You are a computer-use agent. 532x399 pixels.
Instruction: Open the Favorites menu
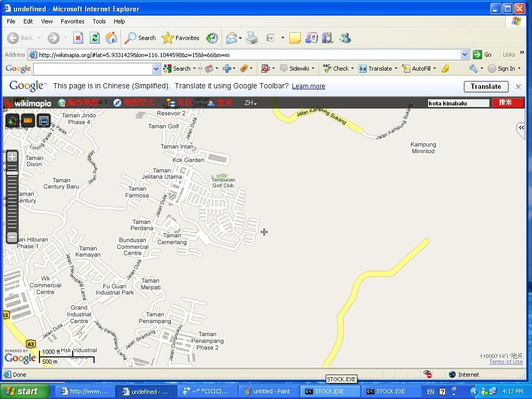72,21
